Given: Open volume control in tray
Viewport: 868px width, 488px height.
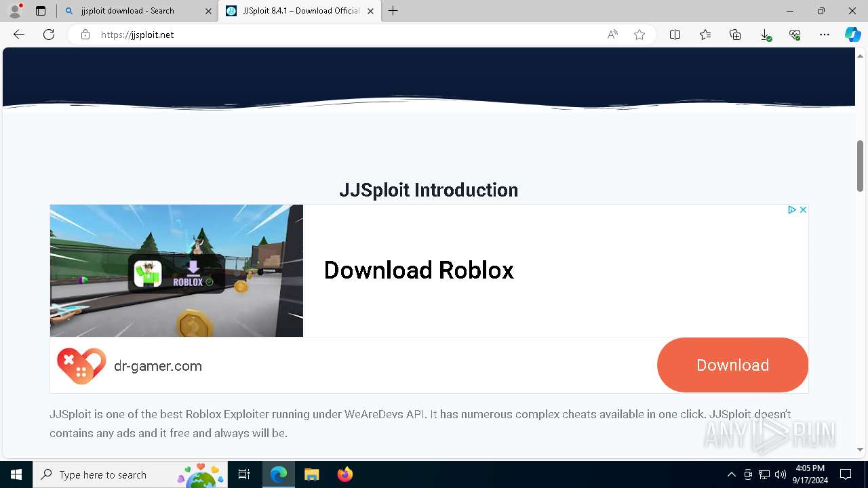Looking at the screenshot, I should coord(781,474).
